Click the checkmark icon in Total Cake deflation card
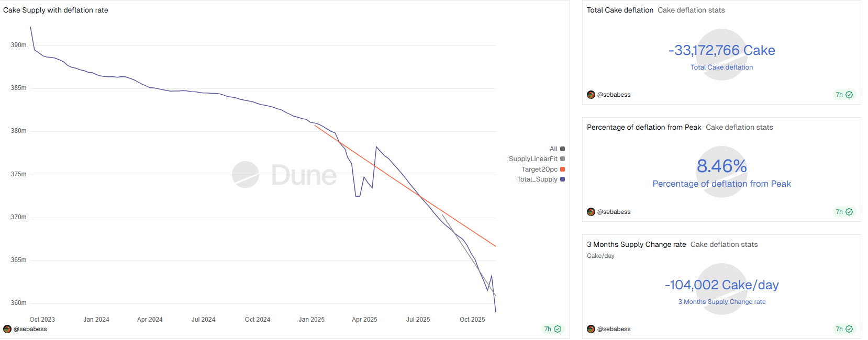 (x=849, y=95)
